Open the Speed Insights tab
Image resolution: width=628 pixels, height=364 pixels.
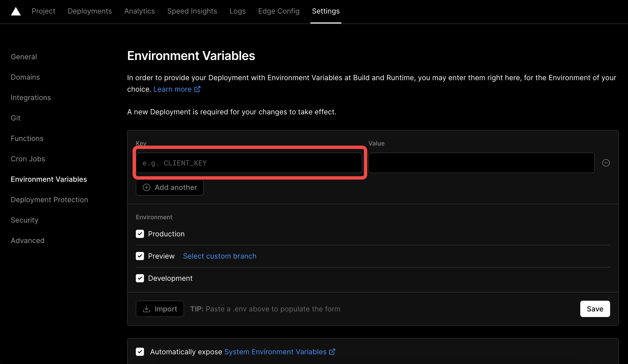pyautogui.click(x=192, y=11)
